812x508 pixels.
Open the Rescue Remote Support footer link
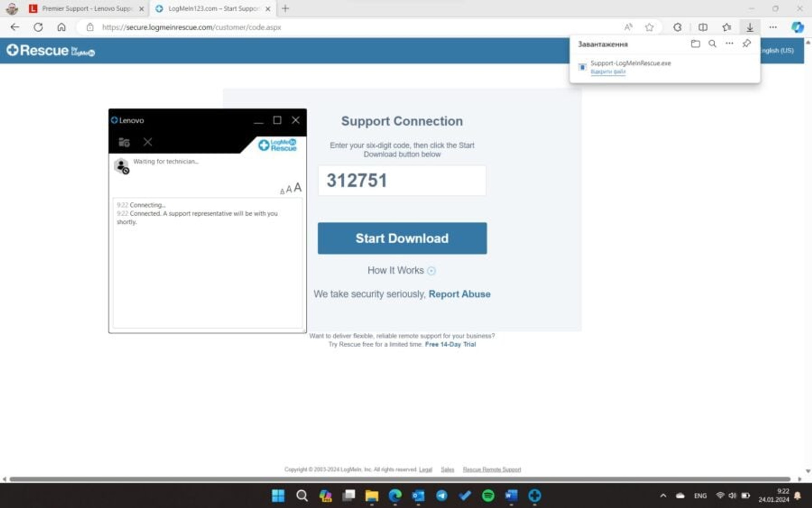[492, 470]
